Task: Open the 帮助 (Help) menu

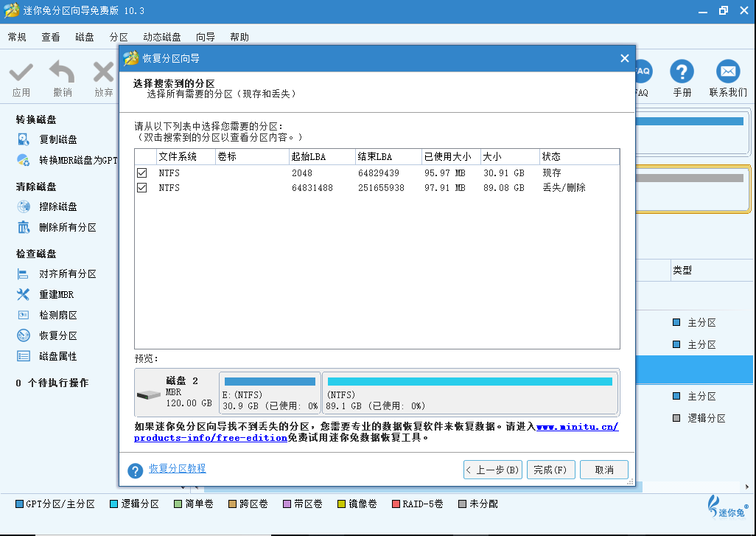Action: pyautogui.click(x=239, y=37)
